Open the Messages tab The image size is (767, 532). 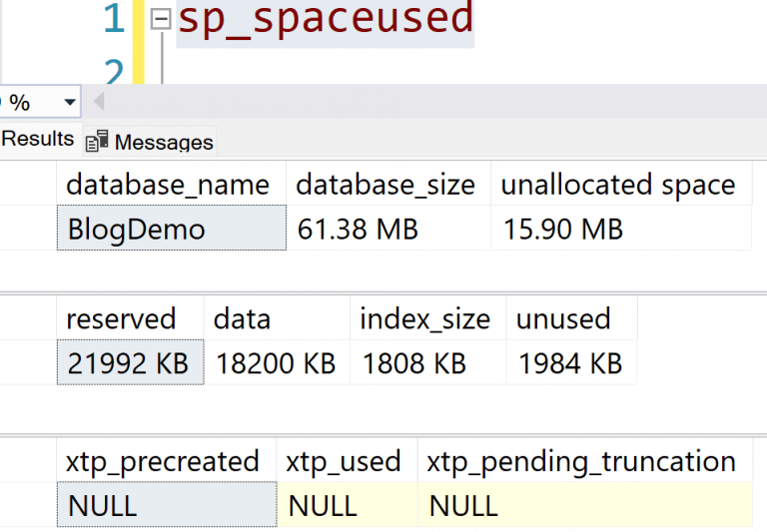tap(152, 142)
